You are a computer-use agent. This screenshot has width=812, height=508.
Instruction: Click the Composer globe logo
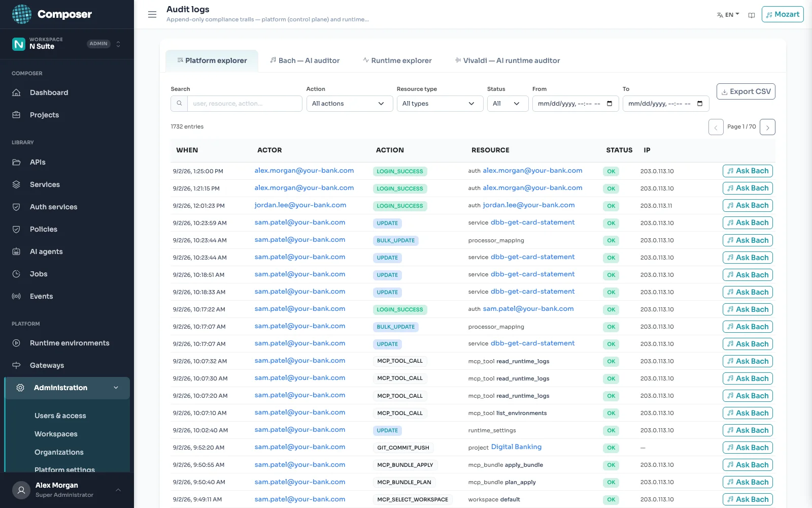click(21, 14)
